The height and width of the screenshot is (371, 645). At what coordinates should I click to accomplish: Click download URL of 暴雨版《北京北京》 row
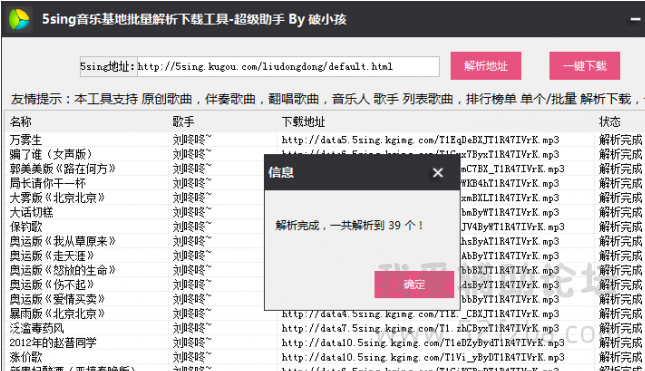tap(420, 314)
